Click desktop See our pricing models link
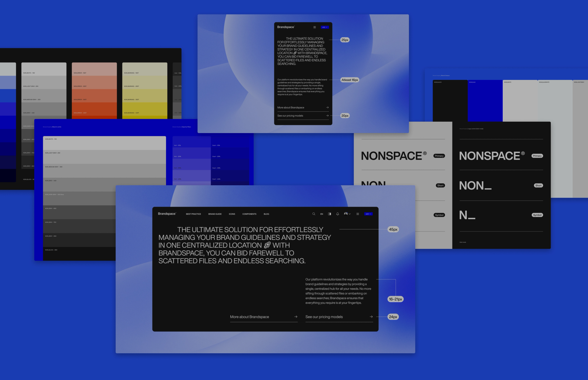Image resolution: width=588 pixels, height=380 pixels. 324,317
